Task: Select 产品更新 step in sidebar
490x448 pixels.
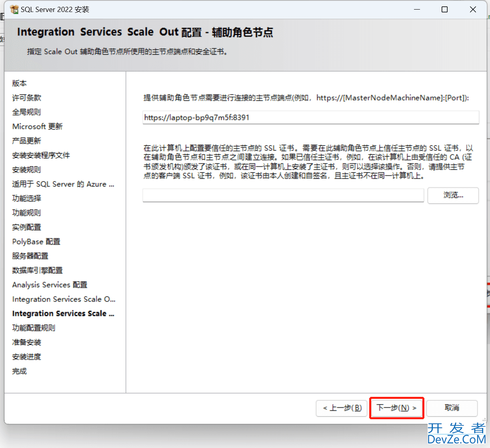Action: pyautogui.click(x=26, y=141)
